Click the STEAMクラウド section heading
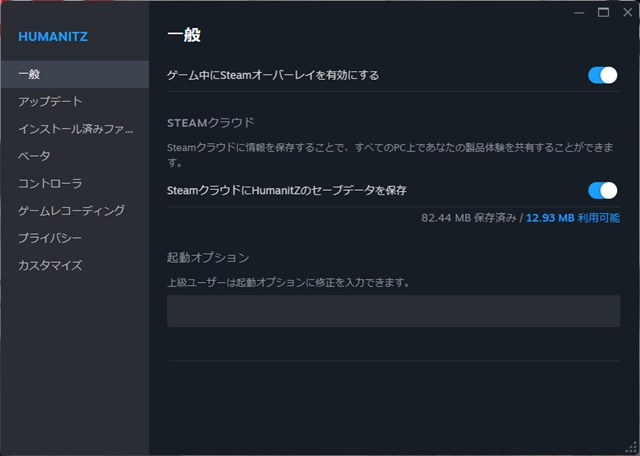This screenshot has width=640, height=456. pyautogui.click(x=210, y=122)
